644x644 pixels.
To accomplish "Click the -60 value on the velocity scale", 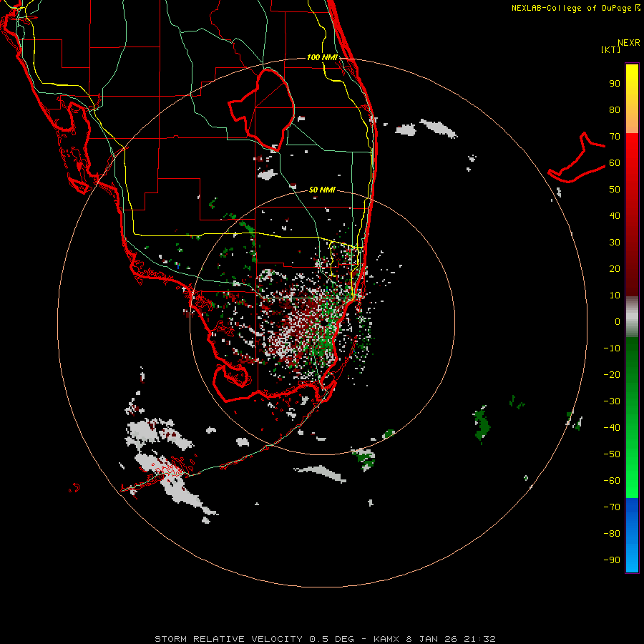I will point(612,481).
